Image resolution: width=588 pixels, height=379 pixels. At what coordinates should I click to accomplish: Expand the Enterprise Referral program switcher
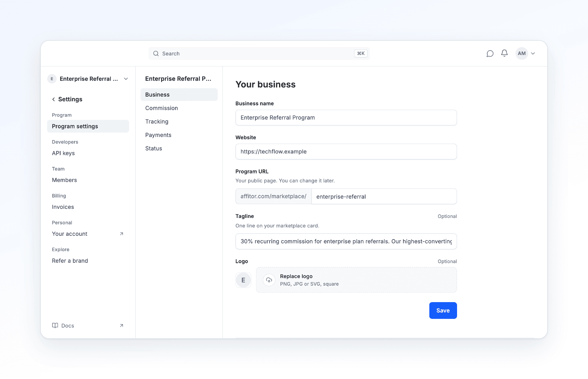(126, 79)
